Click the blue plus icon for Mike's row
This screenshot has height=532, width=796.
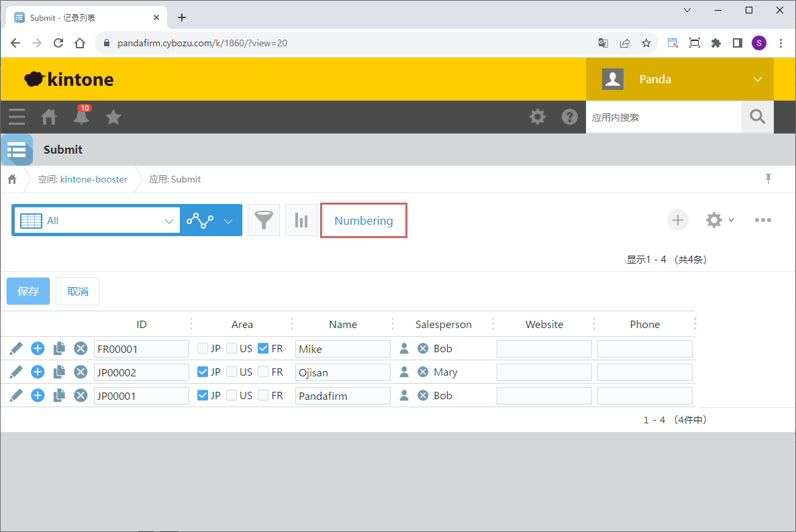pos(38,348)
